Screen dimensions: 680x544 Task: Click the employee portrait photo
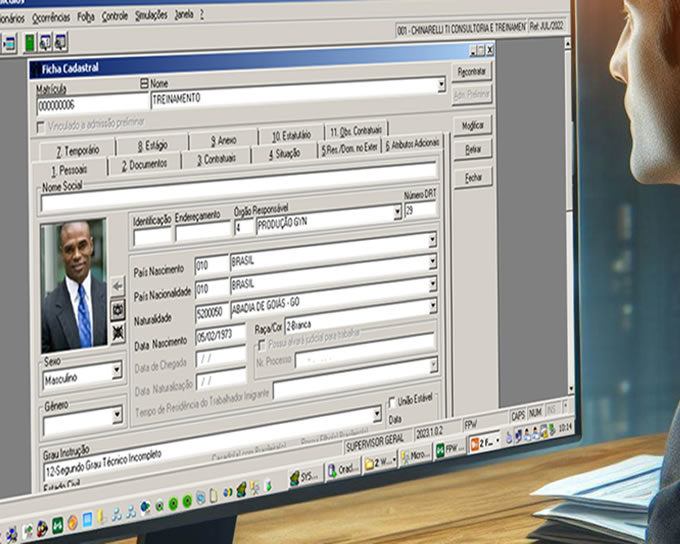74,286
